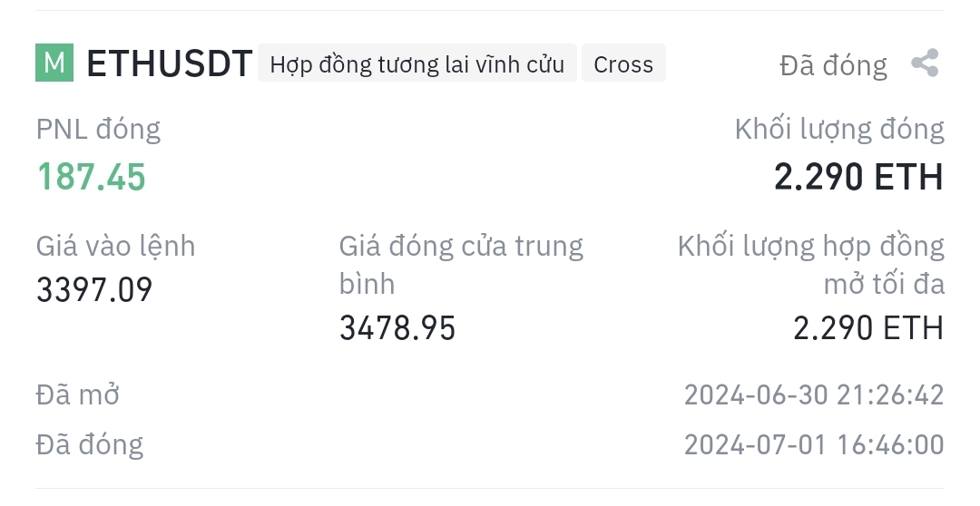Image resolution: width=980 pixels, height=506 pixels.
Task: Click the green M margin badge
Action: click(x=54, y=63)
